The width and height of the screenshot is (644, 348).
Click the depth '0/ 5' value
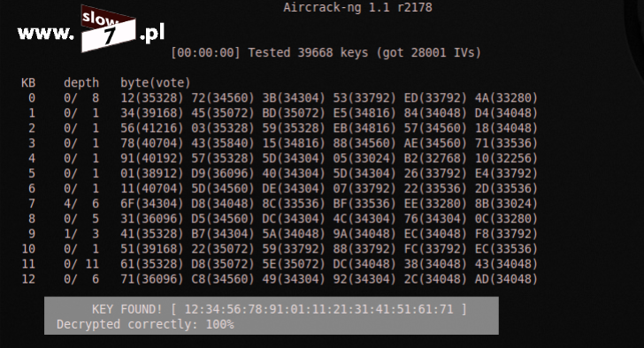coord(81,219)
